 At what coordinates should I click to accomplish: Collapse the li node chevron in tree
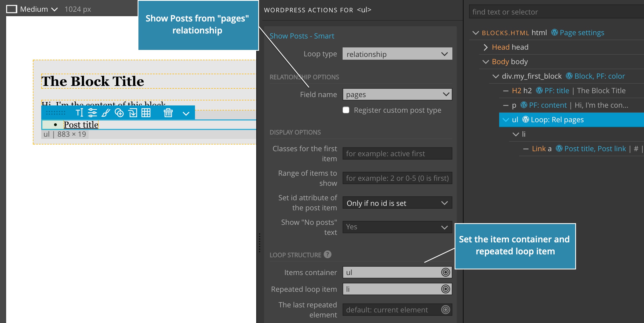click(516, 134)
